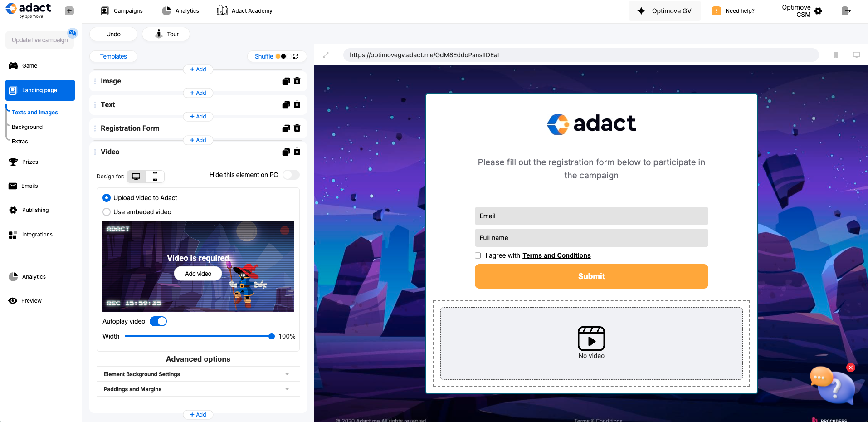Open Terms and Conditions link
868x422 pixels.
tap(556, 255)
